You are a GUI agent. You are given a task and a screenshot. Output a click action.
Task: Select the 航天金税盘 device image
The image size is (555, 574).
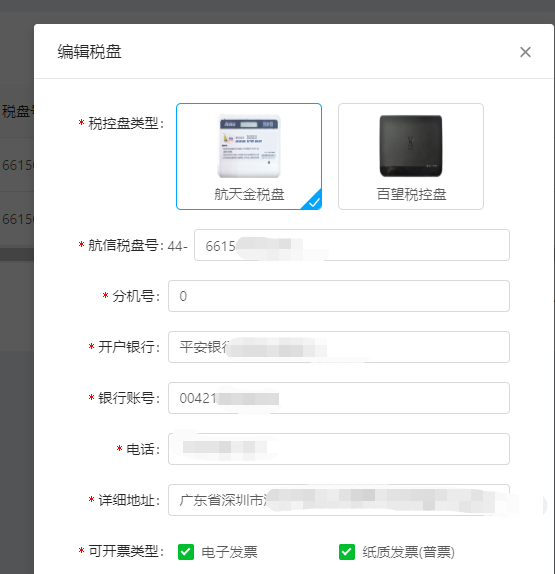[249, 146]
